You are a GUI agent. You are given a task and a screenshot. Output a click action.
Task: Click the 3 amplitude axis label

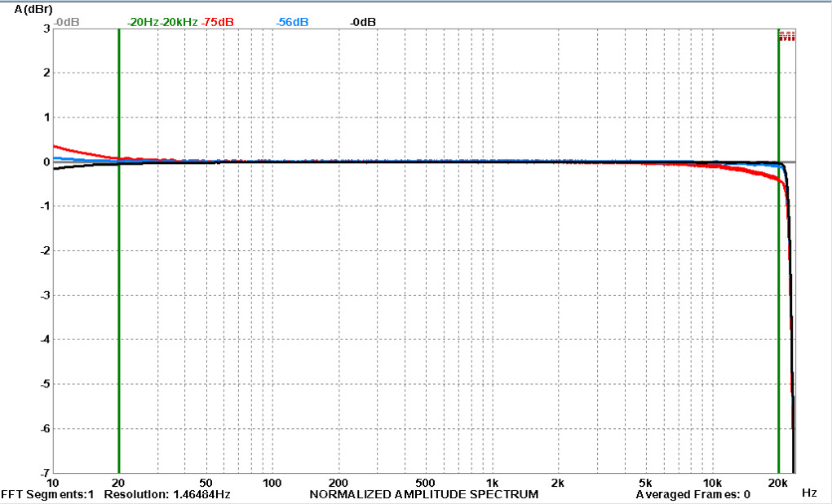(x=47, y=28)
